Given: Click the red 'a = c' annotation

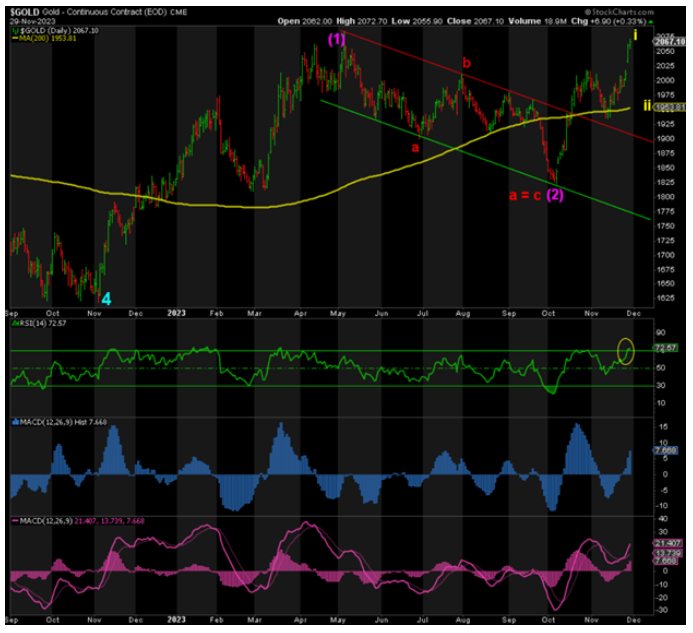Looking at the screenshot, I should click(524, 194).
